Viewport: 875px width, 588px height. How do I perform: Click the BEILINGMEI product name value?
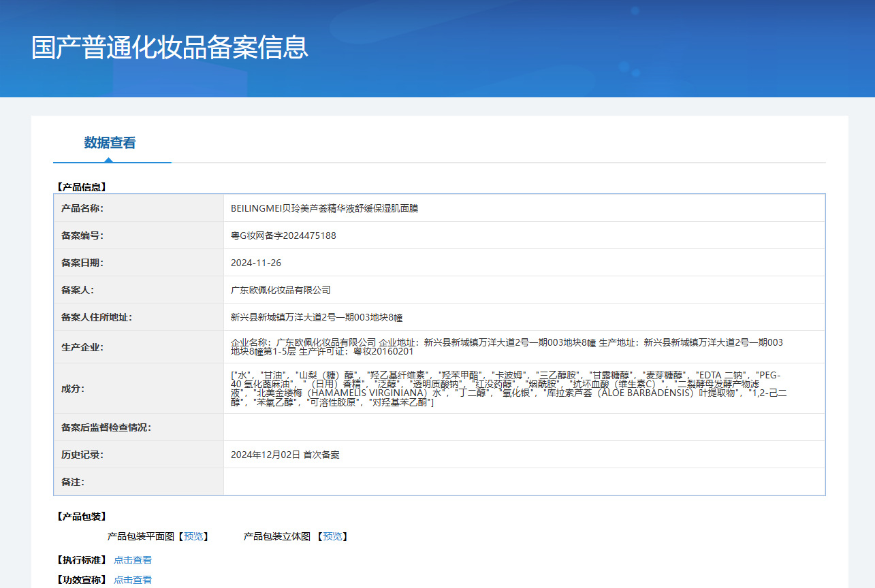324,208
